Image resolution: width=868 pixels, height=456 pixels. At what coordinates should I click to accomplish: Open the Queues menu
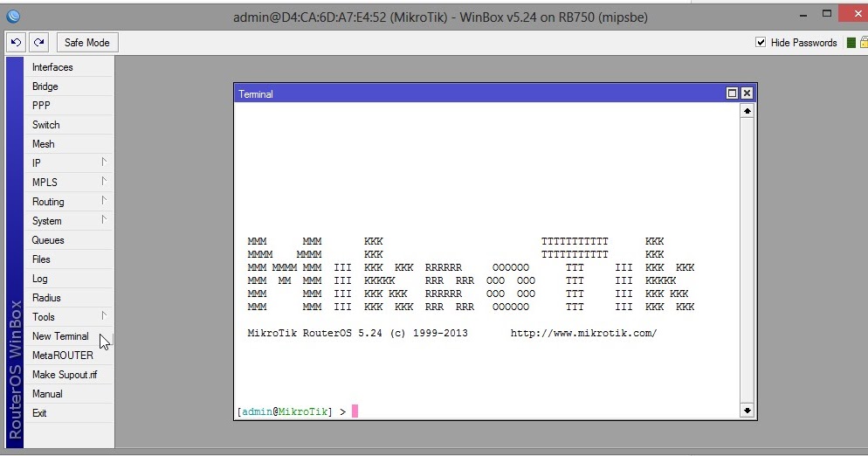pos(69,240)
